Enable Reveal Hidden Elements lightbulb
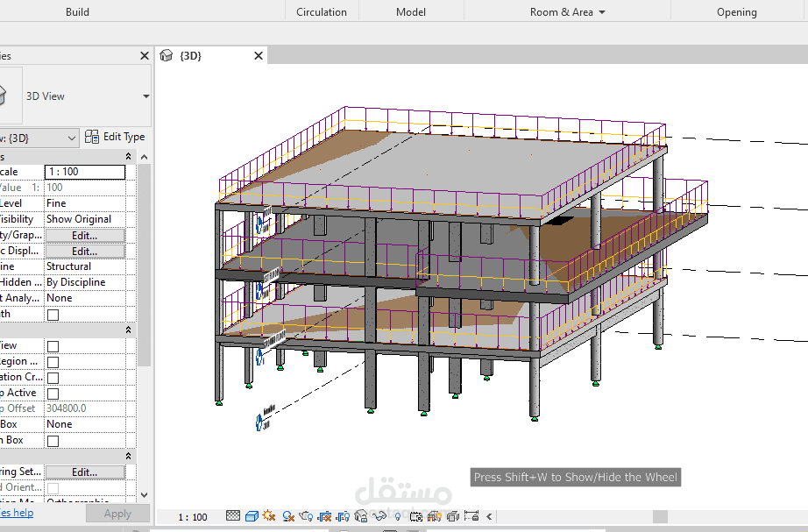Viewport: 808px width, 532px height. pyautogui.click(x=398, y=516)
